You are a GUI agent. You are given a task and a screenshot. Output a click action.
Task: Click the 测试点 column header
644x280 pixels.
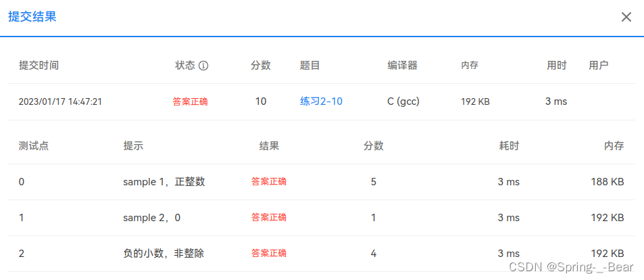(x=34, y=146)
